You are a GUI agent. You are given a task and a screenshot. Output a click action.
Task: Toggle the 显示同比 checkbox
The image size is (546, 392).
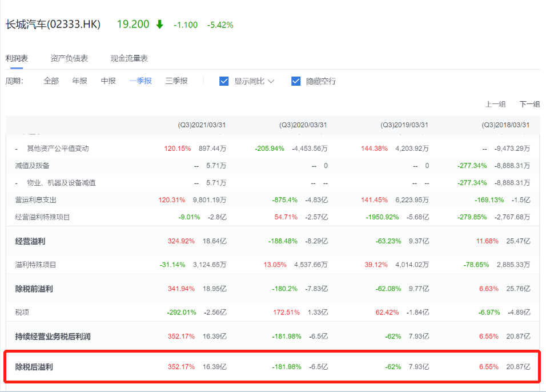[224, 81]
